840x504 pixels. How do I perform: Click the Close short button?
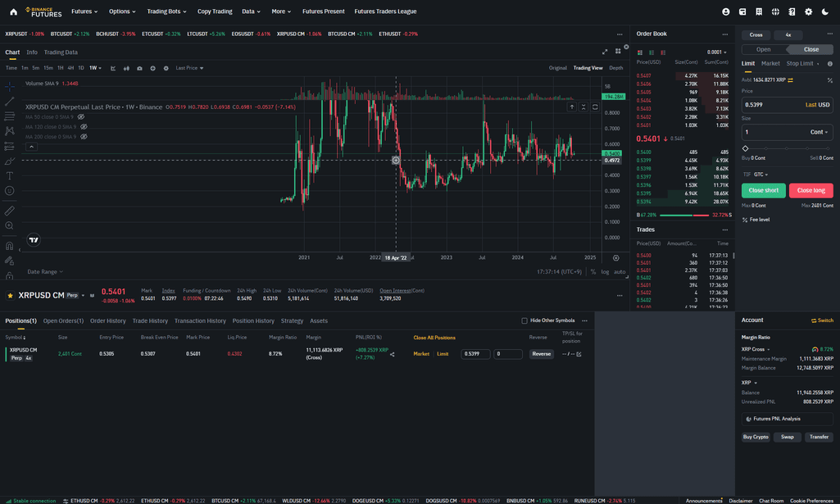tap(764, 190)
